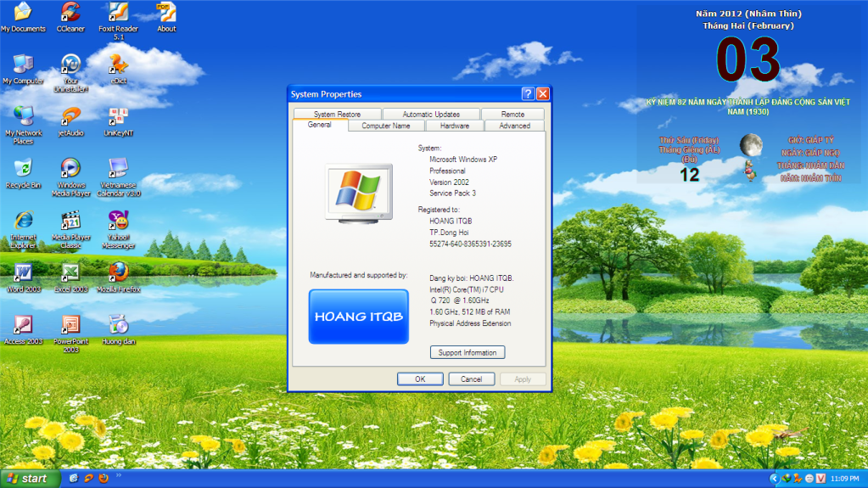Screen dimensions: 868x488
Task: Launch Your Uninstaller shortcut
Action: [x=70, y=73]
